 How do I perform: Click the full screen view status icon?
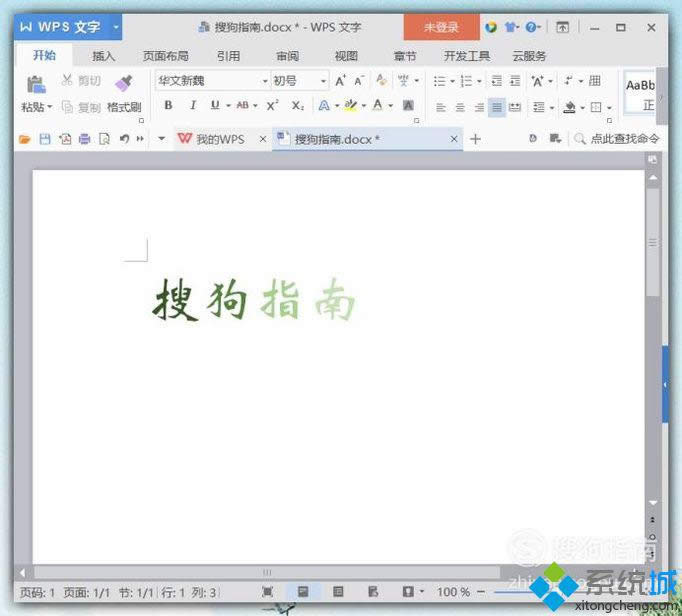267,592
